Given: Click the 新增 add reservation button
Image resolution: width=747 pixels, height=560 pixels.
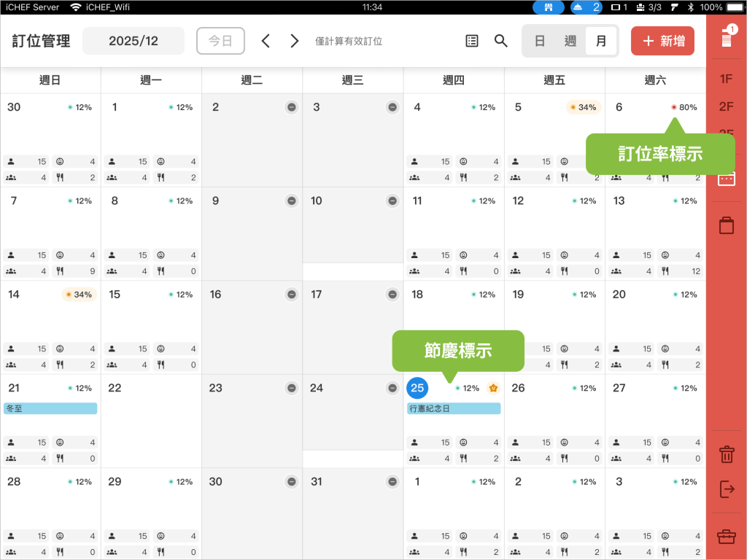Looking at the screenshot, I should click(662, 41).
